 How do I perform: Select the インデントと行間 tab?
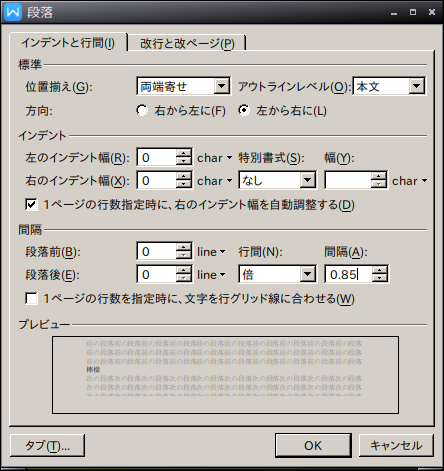[68, 42]
